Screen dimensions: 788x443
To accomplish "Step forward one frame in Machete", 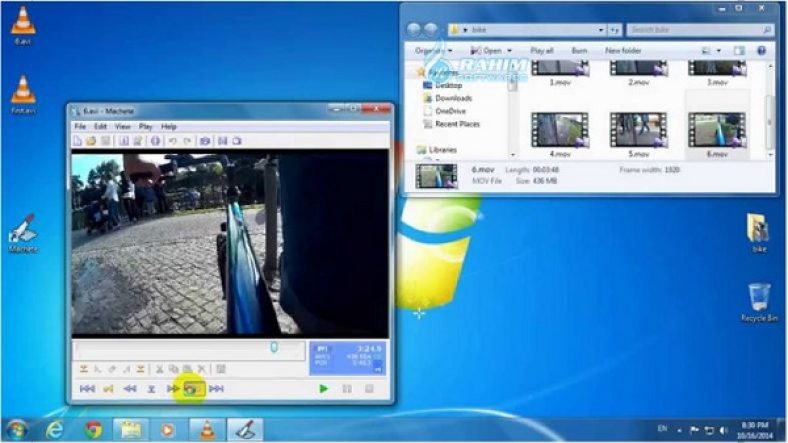I will click(173, 389).
